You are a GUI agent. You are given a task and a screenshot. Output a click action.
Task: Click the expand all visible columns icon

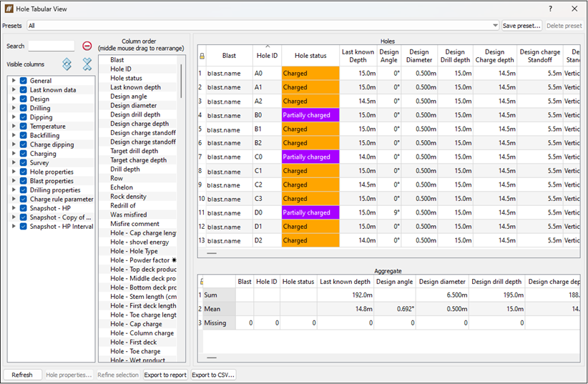coord(67,64)
